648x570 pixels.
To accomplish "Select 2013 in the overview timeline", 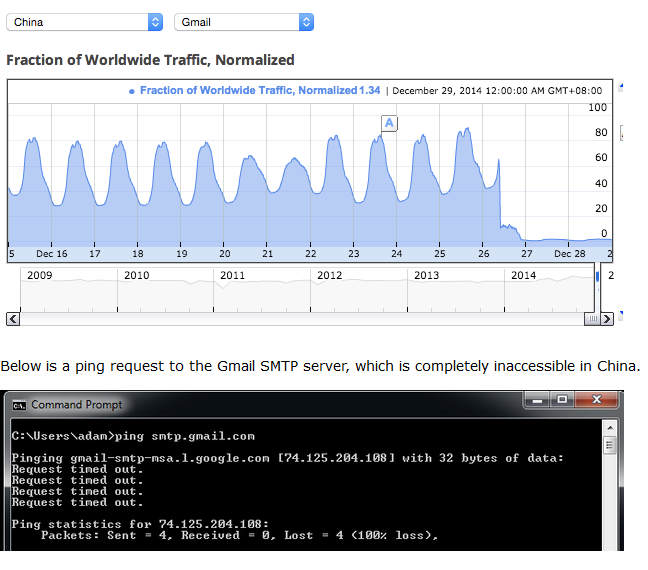I will point(426,275).
